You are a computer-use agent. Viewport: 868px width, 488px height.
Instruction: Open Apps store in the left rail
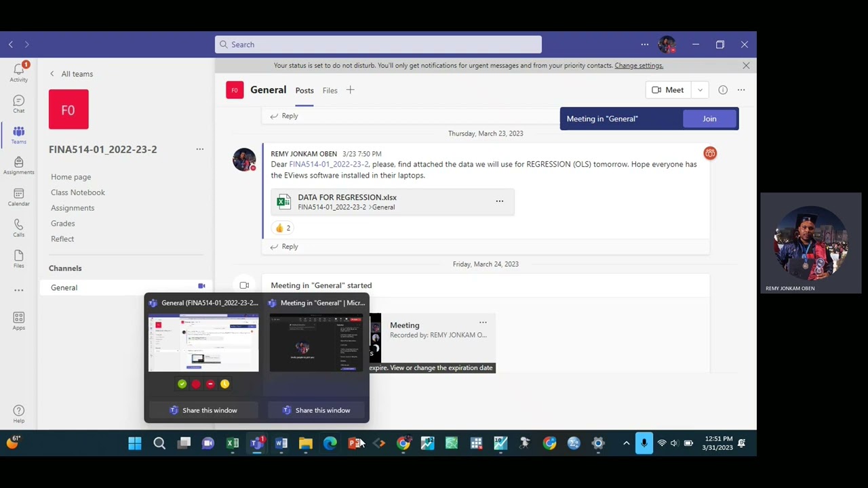pyautogui.click(x=18, y=321)
